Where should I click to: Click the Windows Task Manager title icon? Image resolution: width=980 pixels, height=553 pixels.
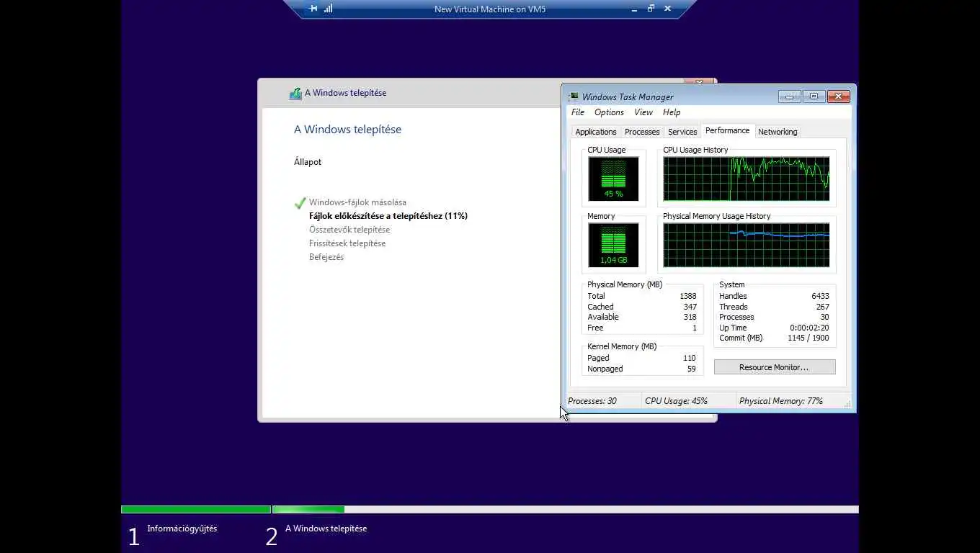[573, 96]
